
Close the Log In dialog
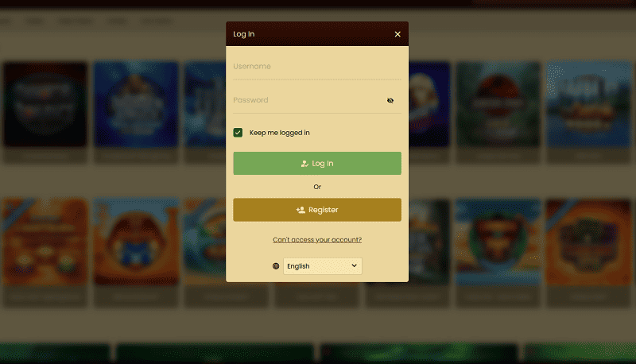[x=397, y=34]
